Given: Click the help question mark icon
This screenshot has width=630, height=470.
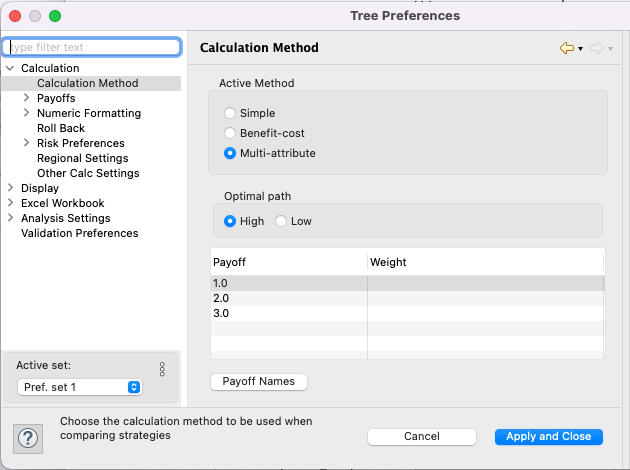Looking at the screenshot, I should 27,437.
